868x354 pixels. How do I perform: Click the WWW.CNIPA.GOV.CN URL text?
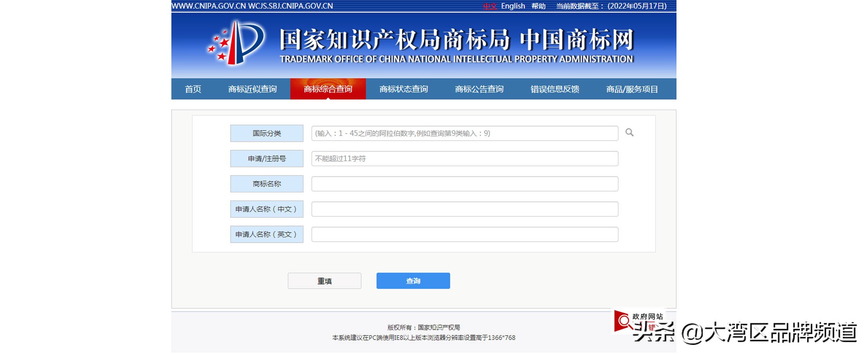coord(209,6)
